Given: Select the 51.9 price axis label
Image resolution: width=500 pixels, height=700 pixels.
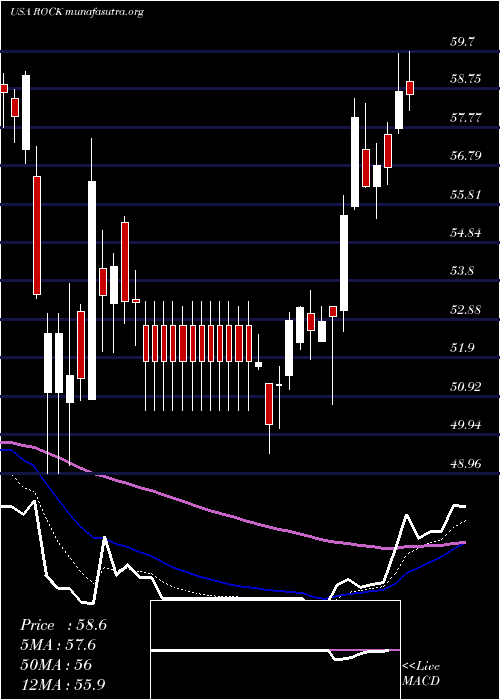Looking at the screenshot, I should (462, 348).
